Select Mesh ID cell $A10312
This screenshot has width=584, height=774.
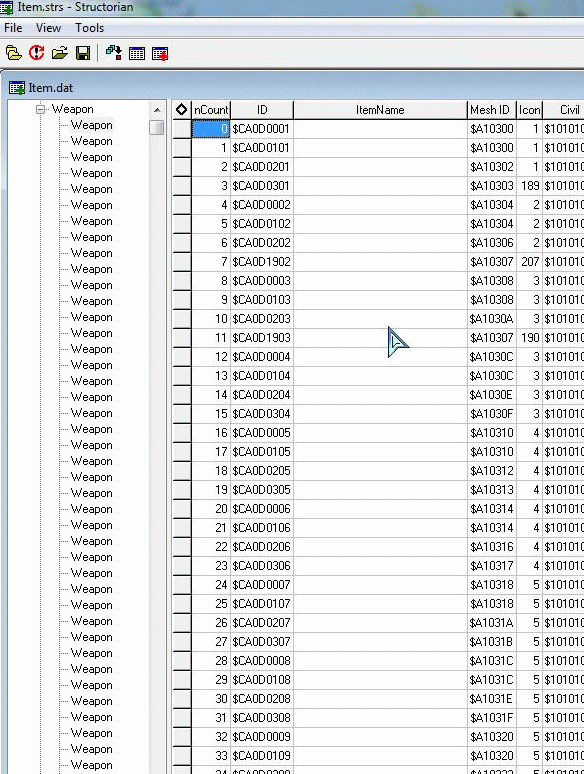click(x=492, y=471)
